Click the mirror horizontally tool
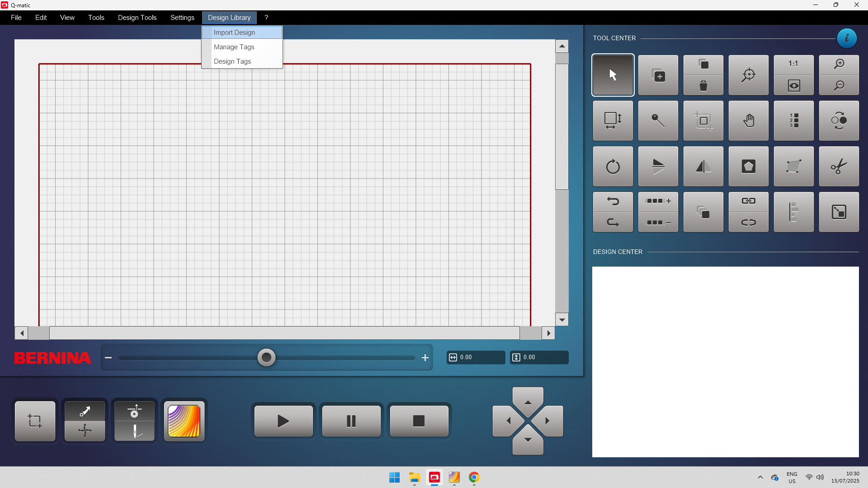Viewport: 868px width, 488px height. coord(703,166)
